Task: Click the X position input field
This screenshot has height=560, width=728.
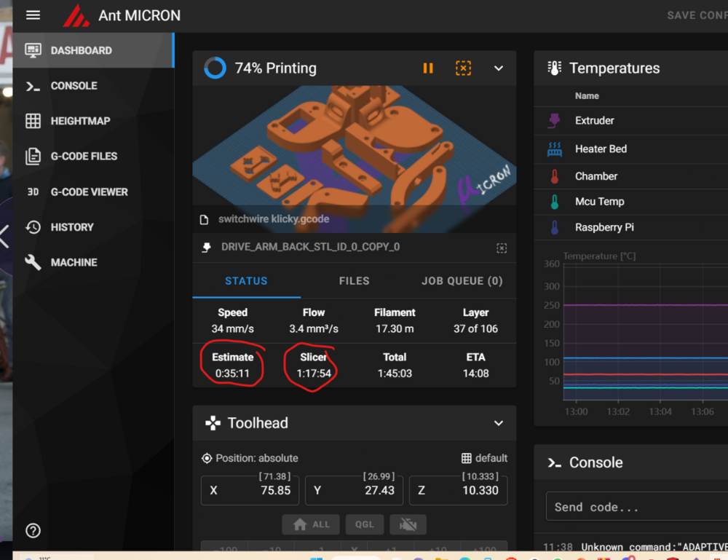Action: [x=250, y=490]
